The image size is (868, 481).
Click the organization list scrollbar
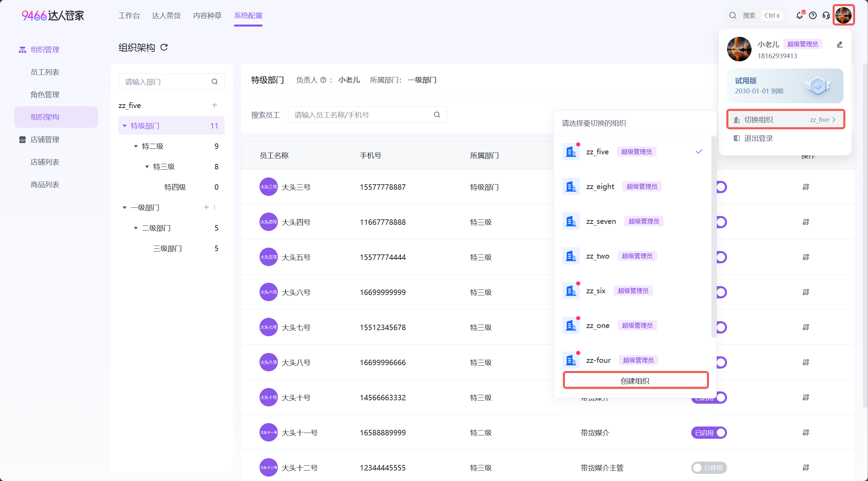713,237
